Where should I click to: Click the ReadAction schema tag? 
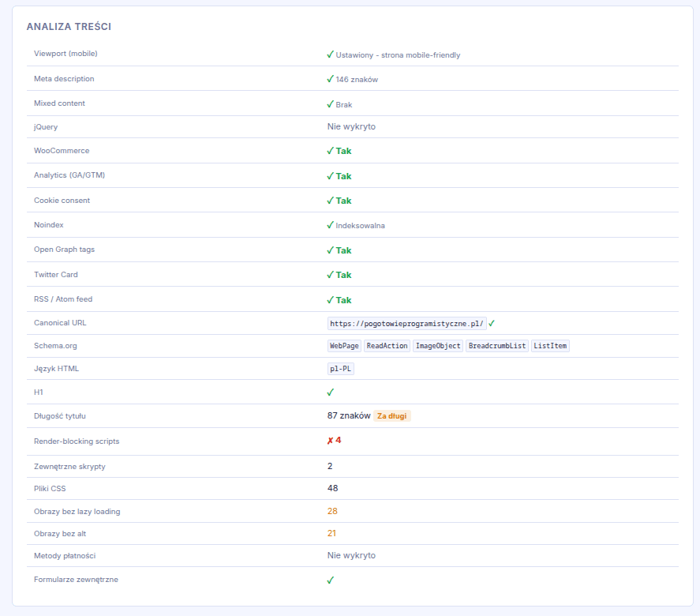[387, 346]
